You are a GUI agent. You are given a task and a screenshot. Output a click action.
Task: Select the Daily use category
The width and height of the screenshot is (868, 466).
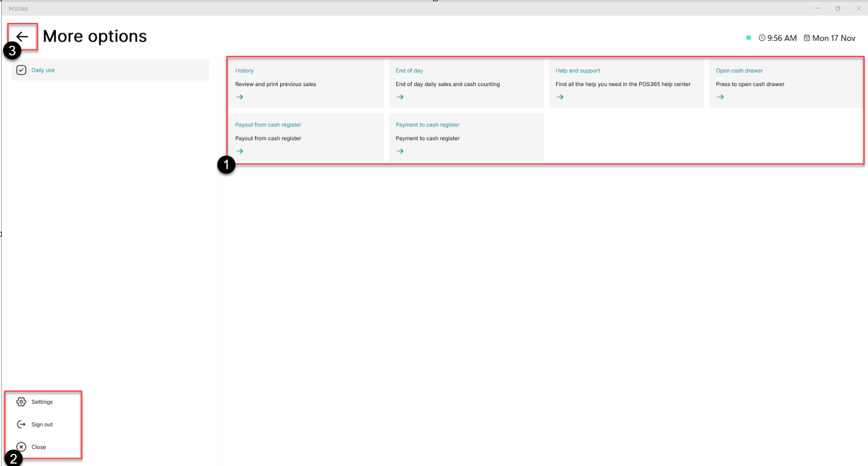click(x=110, y=70)
